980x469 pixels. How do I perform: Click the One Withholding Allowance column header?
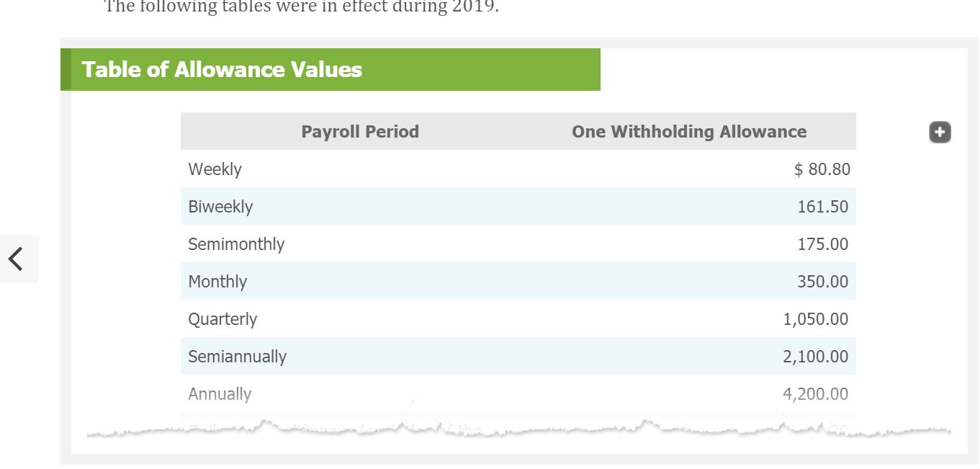coord(689,132)
